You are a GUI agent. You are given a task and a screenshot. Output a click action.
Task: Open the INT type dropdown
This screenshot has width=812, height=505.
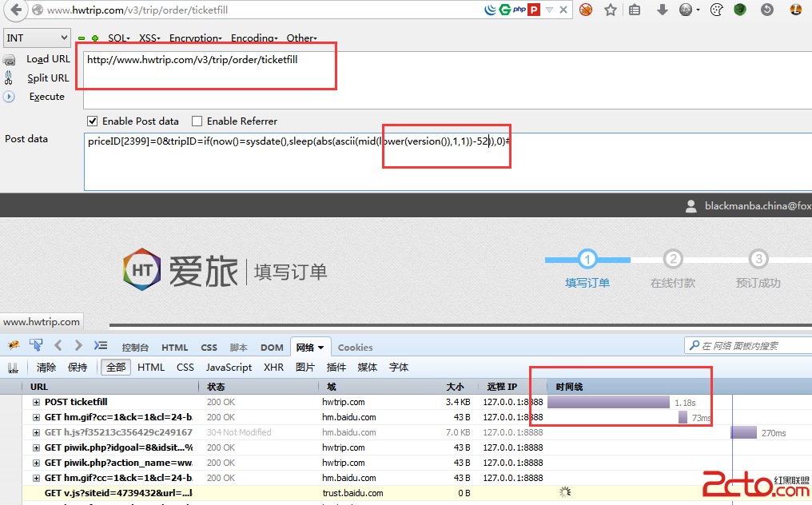[x=38, y=38]
